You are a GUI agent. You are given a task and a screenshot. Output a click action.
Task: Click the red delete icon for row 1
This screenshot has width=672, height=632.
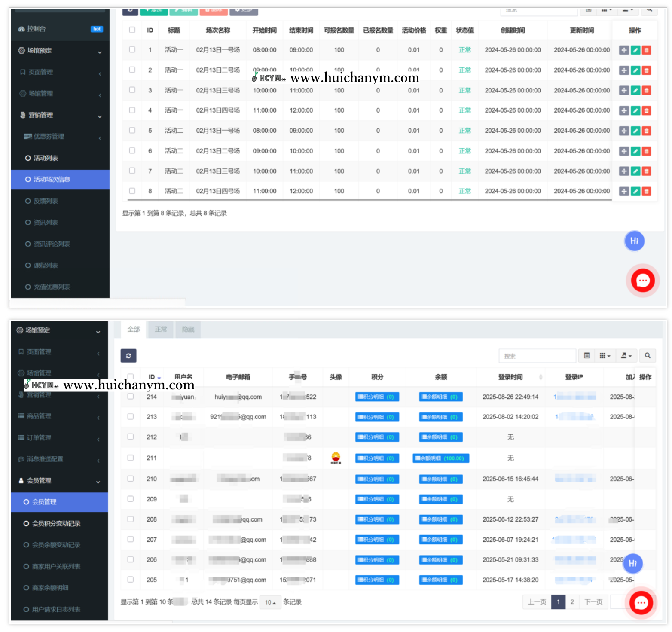[x=646, y=50]
